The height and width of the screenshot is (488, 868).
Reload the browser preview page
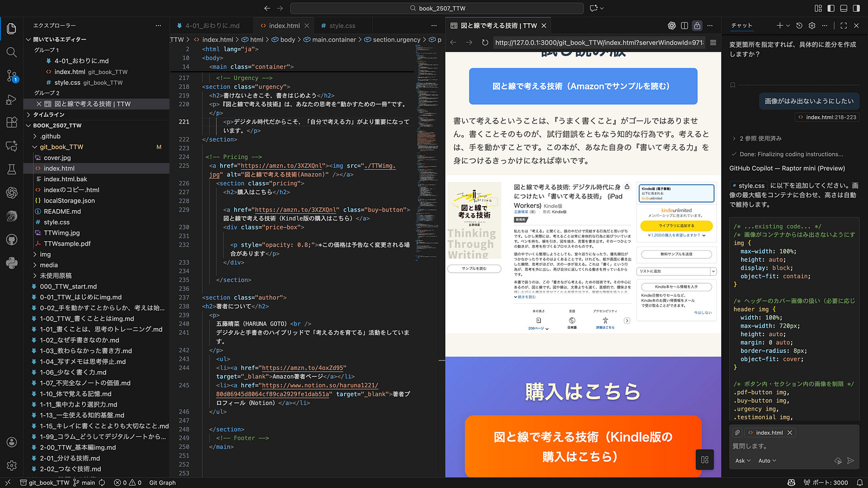(485, 43)
